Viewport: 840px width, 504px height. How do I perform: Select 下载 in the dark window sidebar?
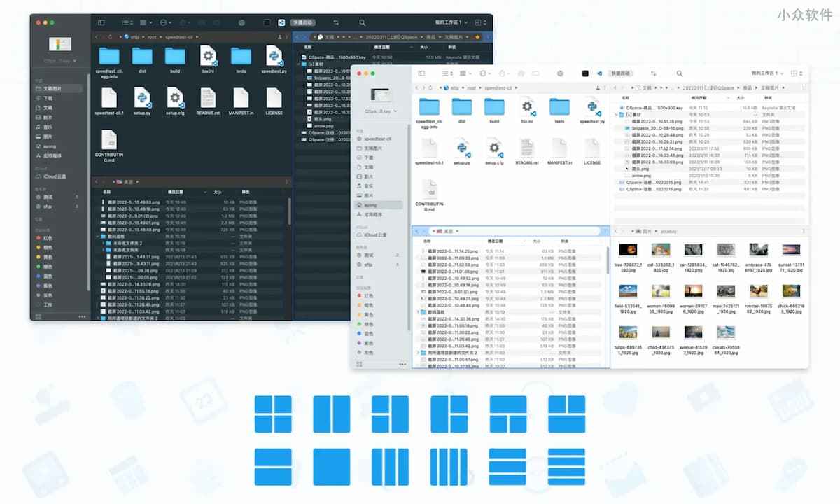(48, 98)
